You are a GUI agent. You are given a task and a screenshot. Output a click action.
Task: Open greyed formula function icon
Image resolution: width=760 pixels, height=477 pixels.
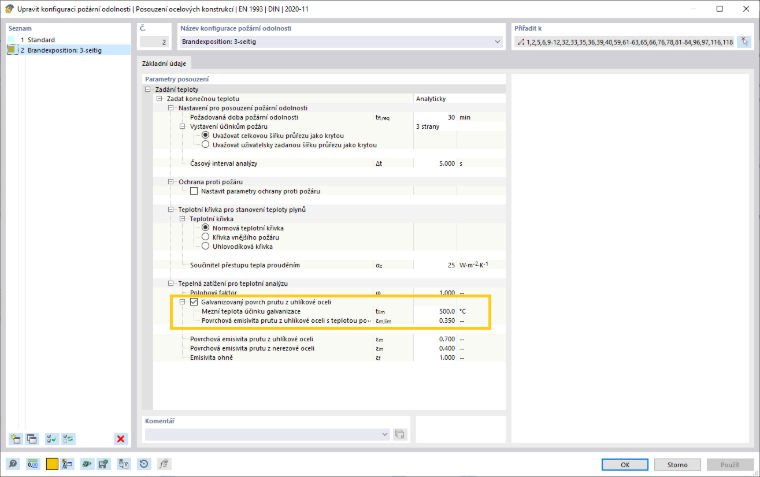(x=164, y=464)
